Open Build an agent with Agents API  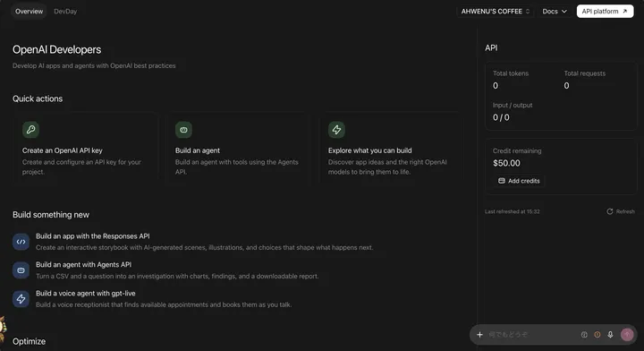tap(83, 265)
